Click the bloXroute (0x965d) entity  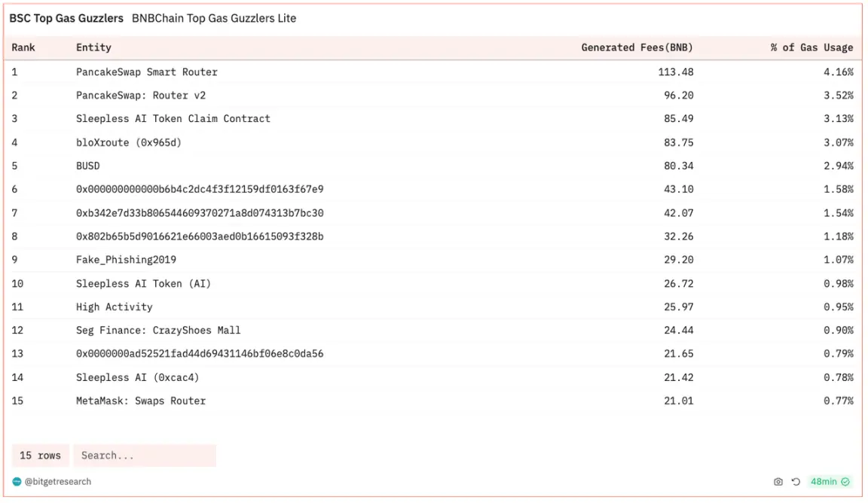coord(128,142)
